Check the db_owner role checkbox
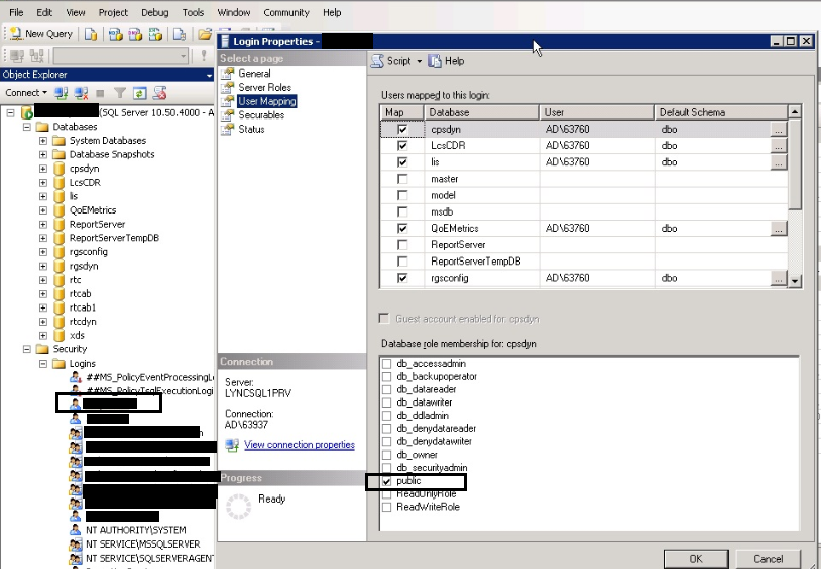The width and height of the screenshot is (821, 569). pyautogui.click(x=386, y=455)
